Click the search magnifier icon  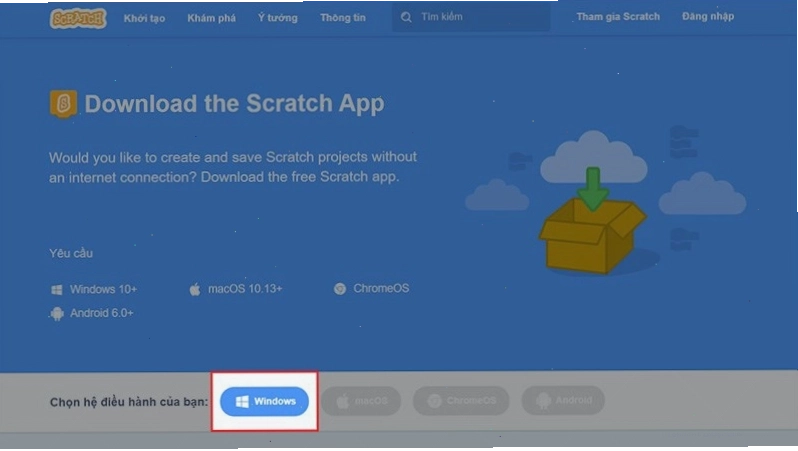point(406,17)
